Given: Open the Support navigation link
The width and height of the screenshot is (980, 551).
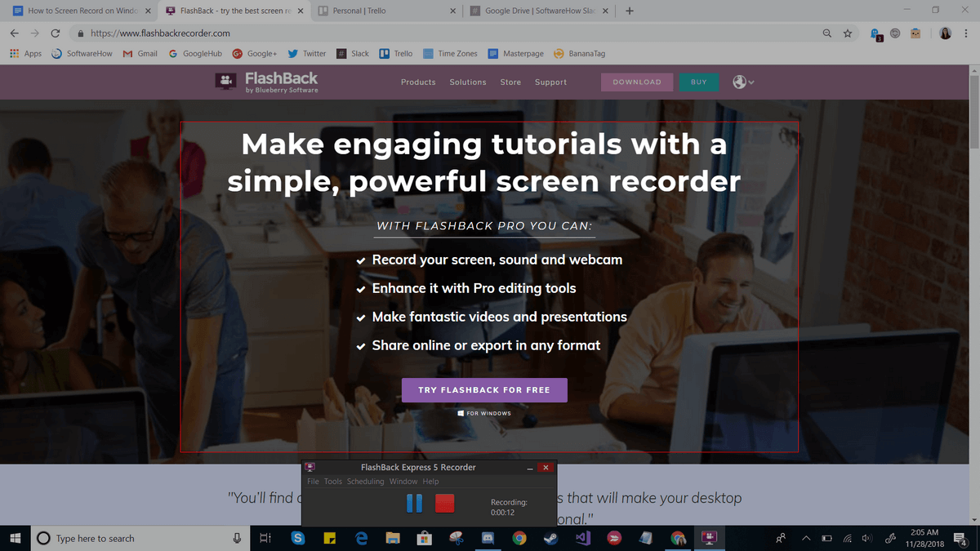Looking at the screenshot, I should (x=550, y=82).
